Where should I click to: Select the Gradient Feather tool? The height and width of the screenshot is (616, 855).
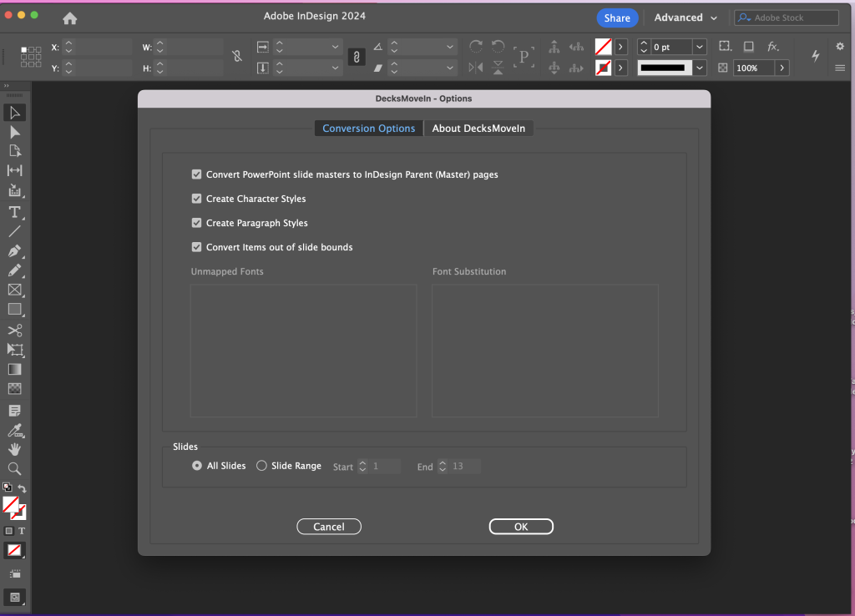point(15,389)
